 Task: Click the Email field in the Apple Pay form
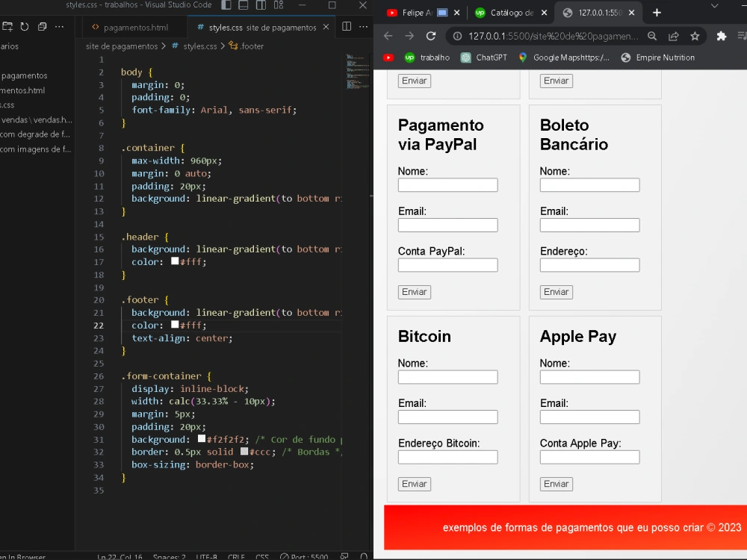(590, 417)
